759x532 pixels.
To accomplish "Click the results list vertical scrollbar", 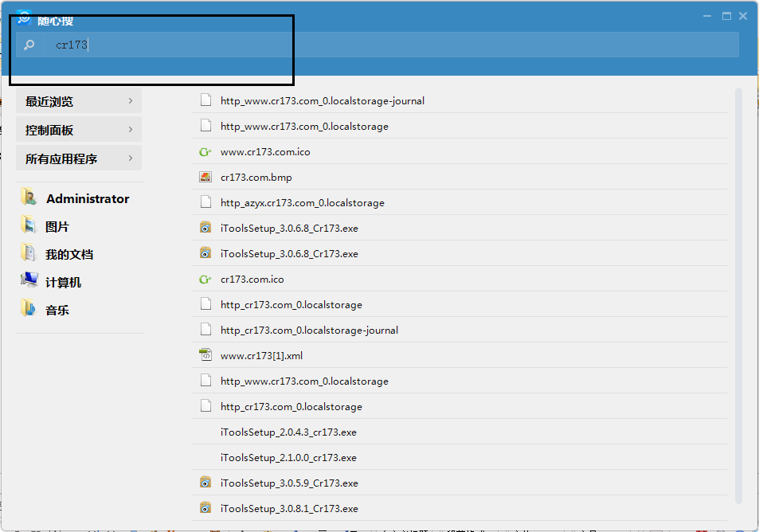I will (738, 295).
